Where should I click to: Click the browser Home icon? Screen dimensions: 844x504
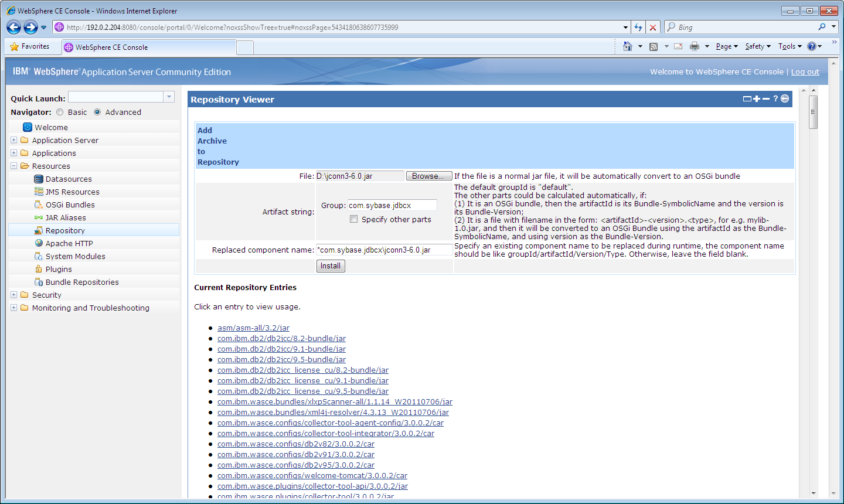pyautogui.click(x=628, y=46)
